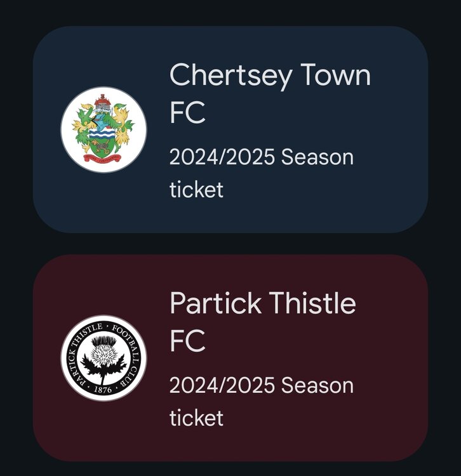The image size is (461, 476).
Task: Select Chertsey's 2024/2025 Season ticket text
Action: click(261, 173)
